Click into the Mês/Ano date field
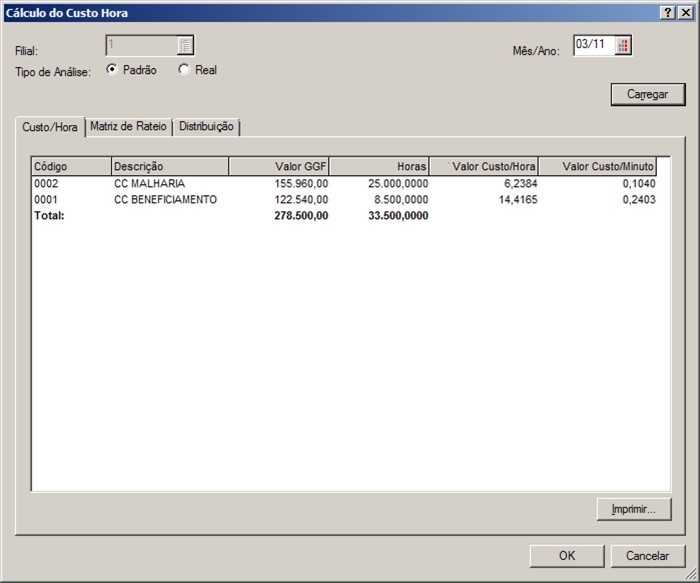The image size is (700, 583). tap(592, 45)
